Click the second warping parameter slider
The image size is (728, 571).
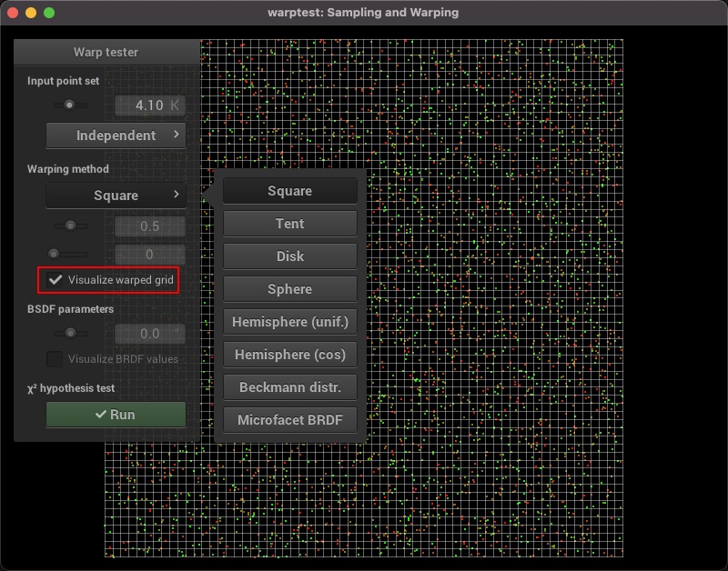pos(69,255)
